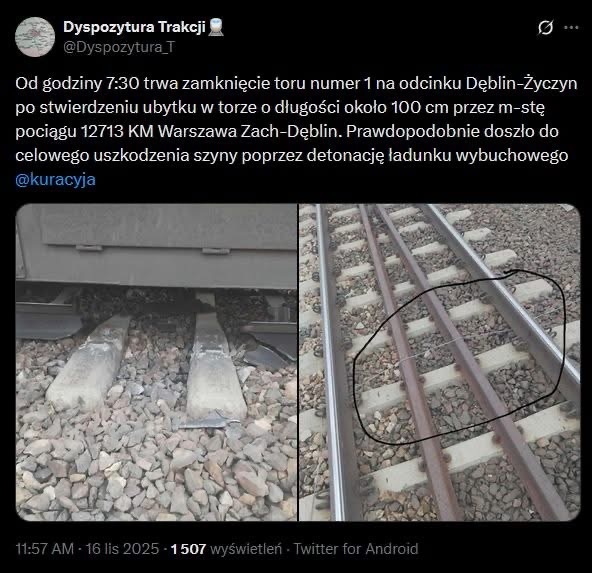
Task: Click the date 16 lis 2025
Action: (x=122, y=549)
